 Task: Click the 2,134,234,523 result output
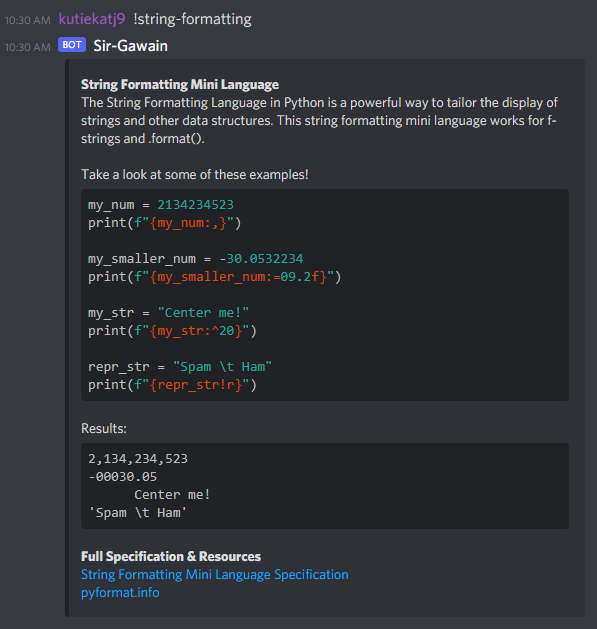click(x=138, y=459)
